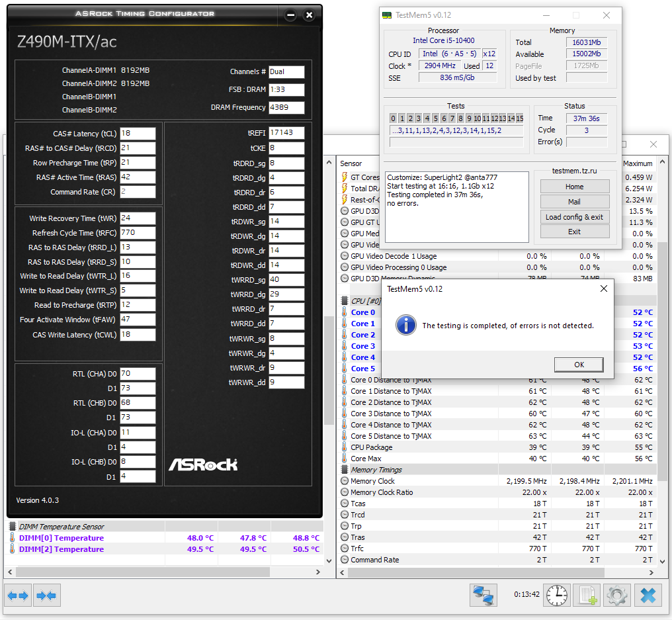Click the testmem.tz.ru link label
The image size is (672, 620).
(574, 171)
